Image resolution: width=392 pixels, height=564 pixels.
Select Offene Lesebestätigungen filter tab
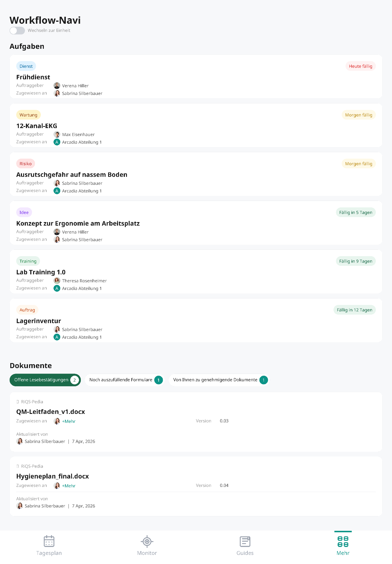pyautogui.click(x=45, y=380)
